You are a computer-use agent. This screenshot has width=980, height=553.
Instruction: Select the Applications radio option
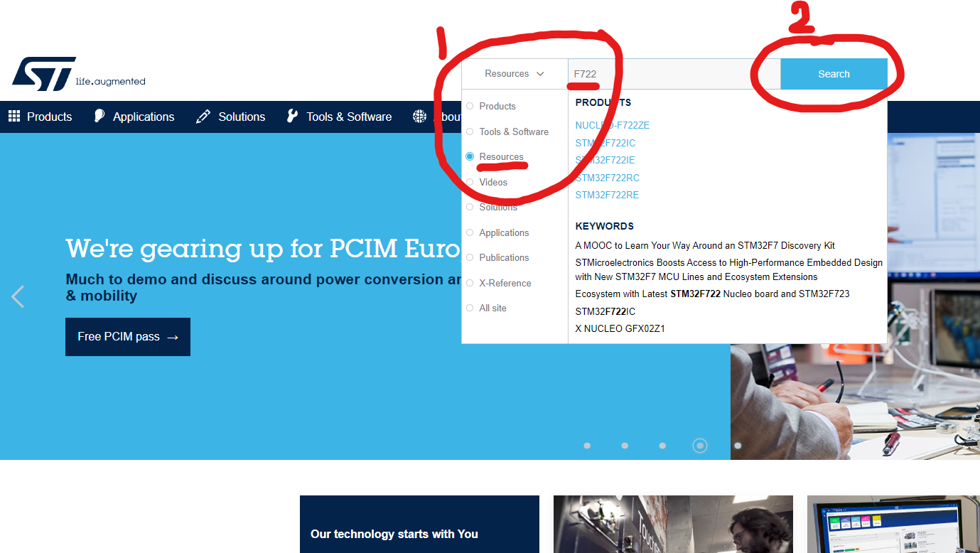(x=470, y=232)
